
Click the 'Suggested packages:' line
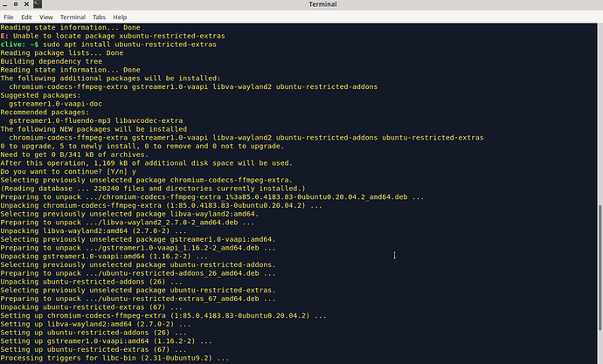tap(40, 95)
